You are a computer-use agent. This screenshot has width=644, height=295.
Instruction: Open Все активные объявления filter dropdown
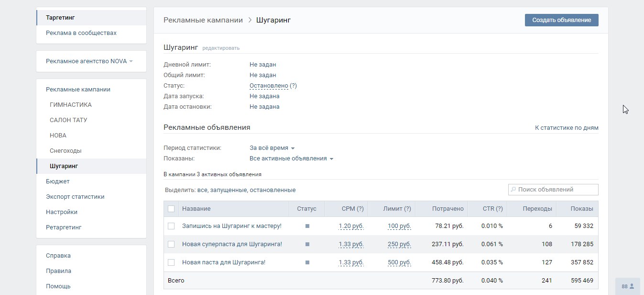(291, 159)
